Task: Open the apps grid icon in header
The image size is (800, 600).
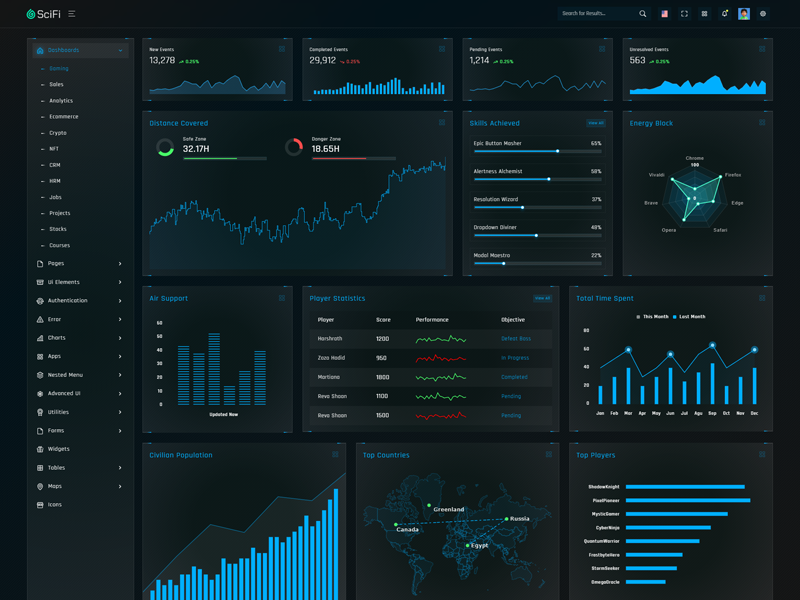Action: [x=704, y=14]
